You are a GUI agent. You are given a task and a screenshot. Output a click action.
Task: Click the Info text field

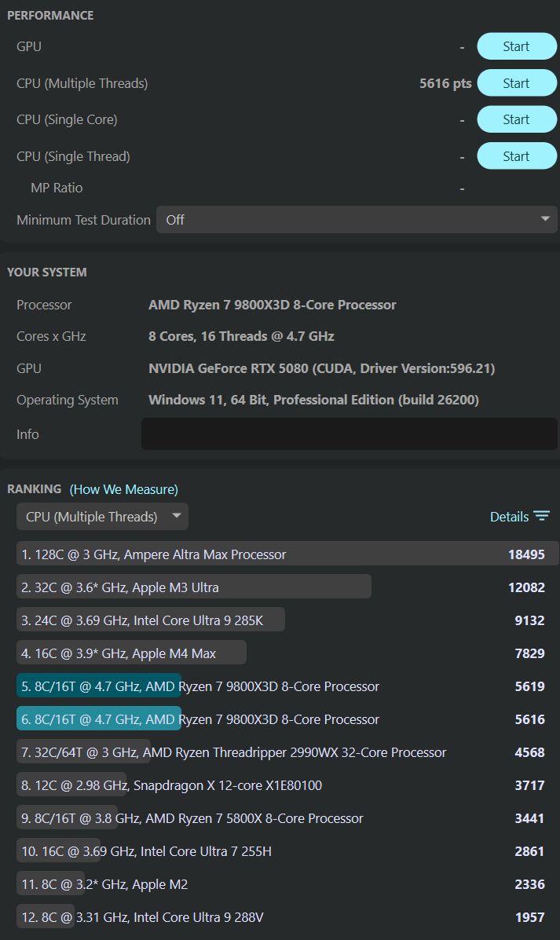pos(349,433)
